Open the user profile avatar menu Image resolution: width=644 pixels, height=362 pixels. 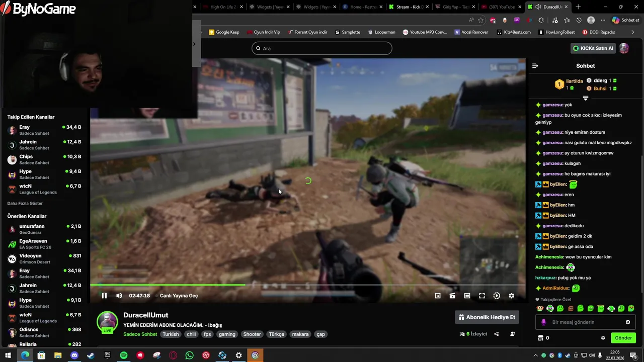pos(624,48)
